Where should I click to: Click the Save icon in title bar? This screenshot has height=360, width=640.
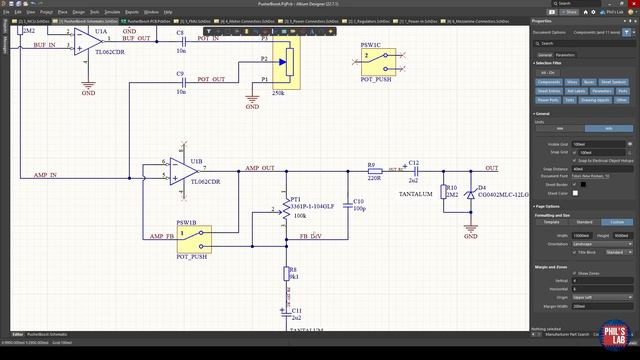[x=11, y=4]
